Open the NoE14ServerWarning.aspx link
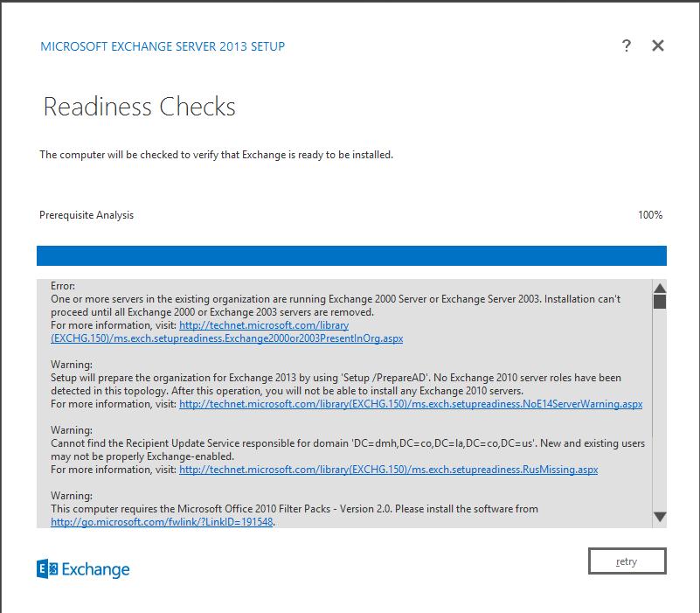 pos(411,404)
